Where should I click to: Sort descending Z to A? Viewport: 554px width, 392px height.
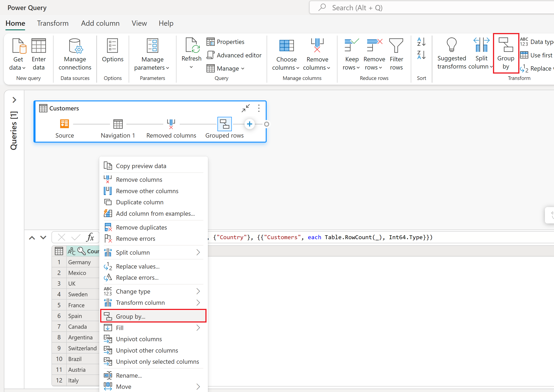(421, 55)
